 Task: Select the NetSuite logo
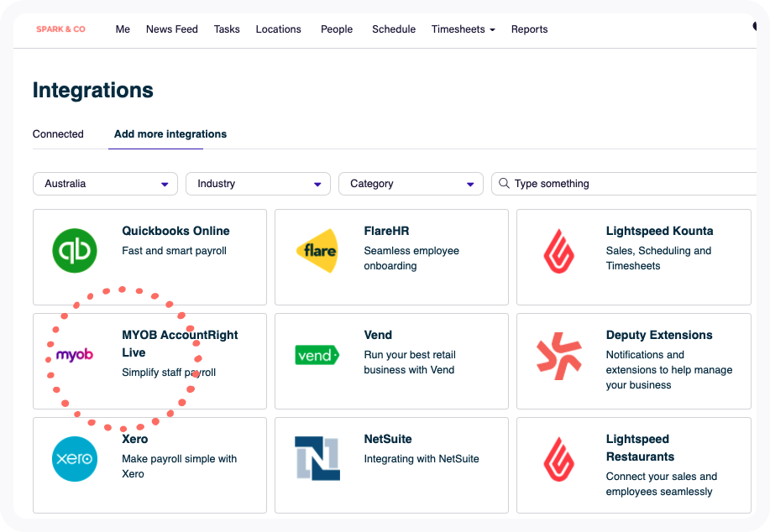(x=317, y=458)
